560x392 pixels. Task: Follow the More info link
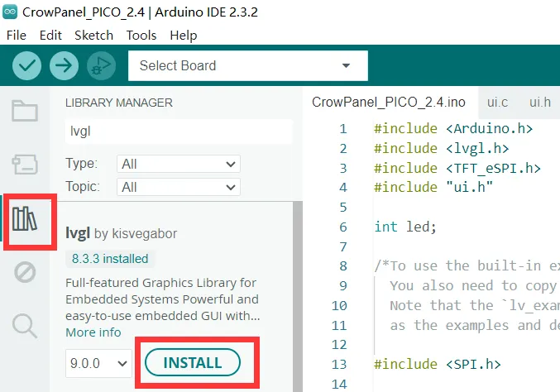(x=93, y=332)
